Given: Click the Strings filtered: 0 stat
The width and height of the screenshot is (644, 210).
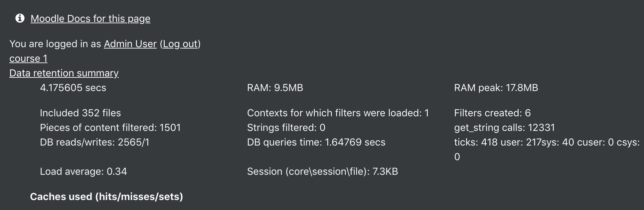Looking at the screenshot, I should pos(286,128).
